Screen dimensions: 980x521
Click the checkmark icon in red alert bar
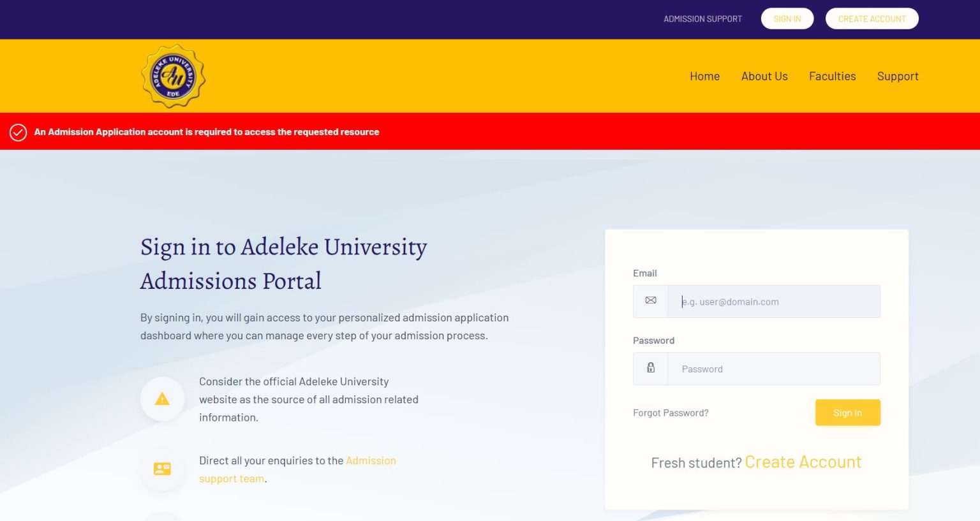click(x=18, y=132)
